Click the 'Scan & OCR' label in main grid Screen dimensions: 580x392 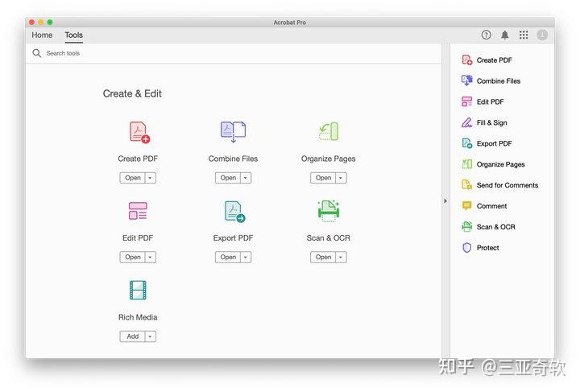click(329, 238)
